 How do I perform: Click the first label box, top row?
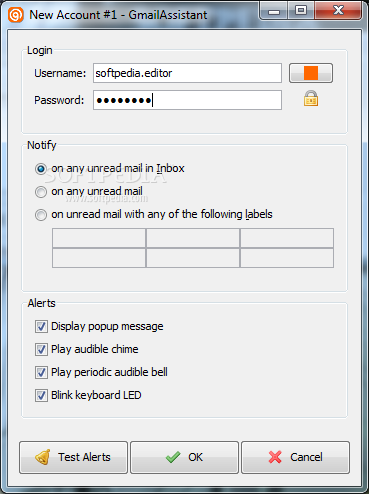(99, 238)
